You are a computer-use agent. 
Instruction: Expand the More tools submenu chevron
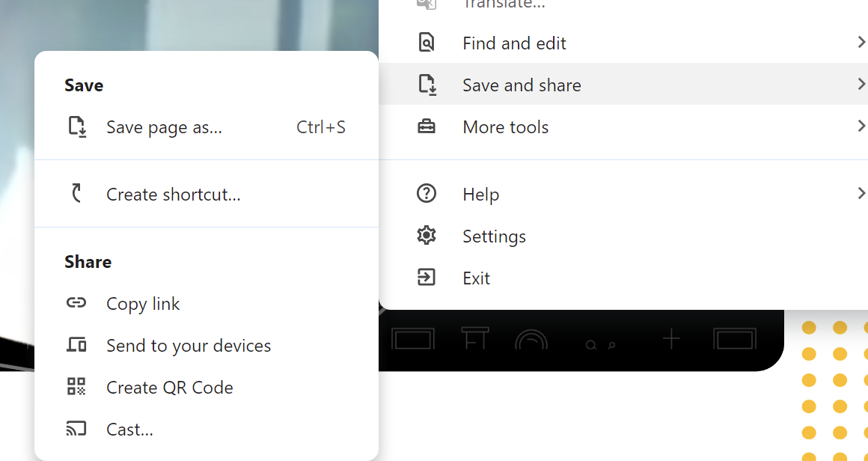pyautogui.click(x=862, y=126)
